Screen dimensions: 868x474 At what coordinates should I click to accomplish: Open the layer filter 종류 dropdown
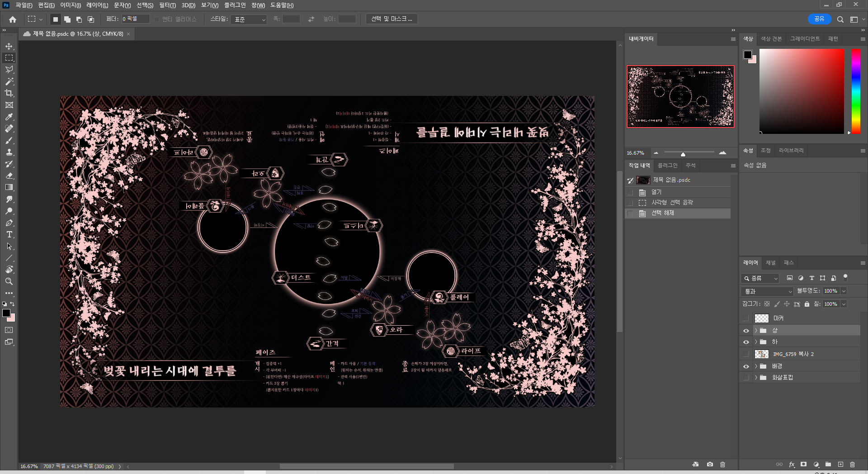coord(760,278)
